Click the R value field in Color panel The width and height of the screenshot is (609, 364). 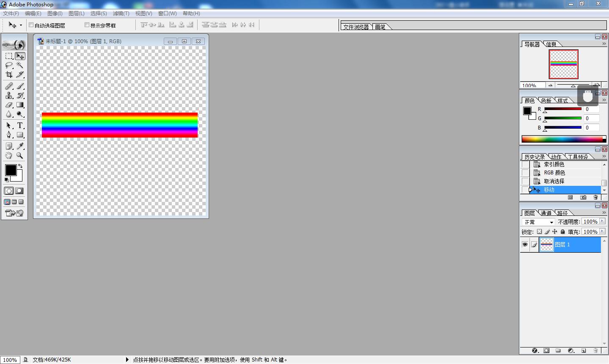pos(592,109)
